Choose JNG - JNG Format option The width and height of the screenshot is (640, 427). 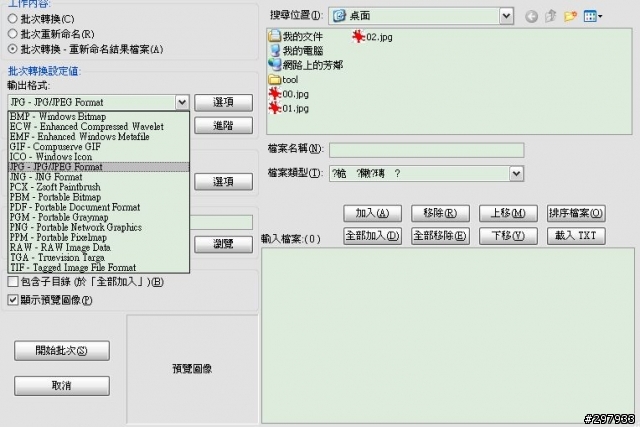[99, 177]
